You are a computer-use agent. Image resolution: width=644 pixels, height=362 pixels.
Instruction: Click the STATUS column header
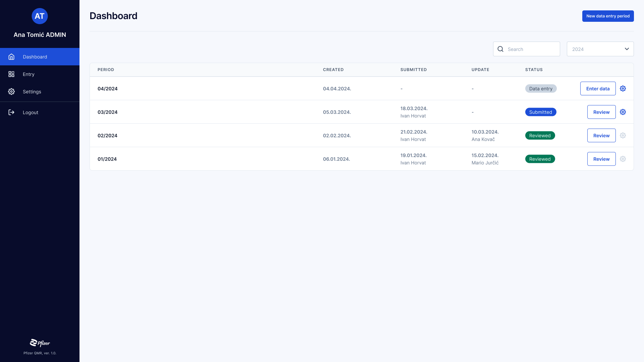[x=534, y=70]
